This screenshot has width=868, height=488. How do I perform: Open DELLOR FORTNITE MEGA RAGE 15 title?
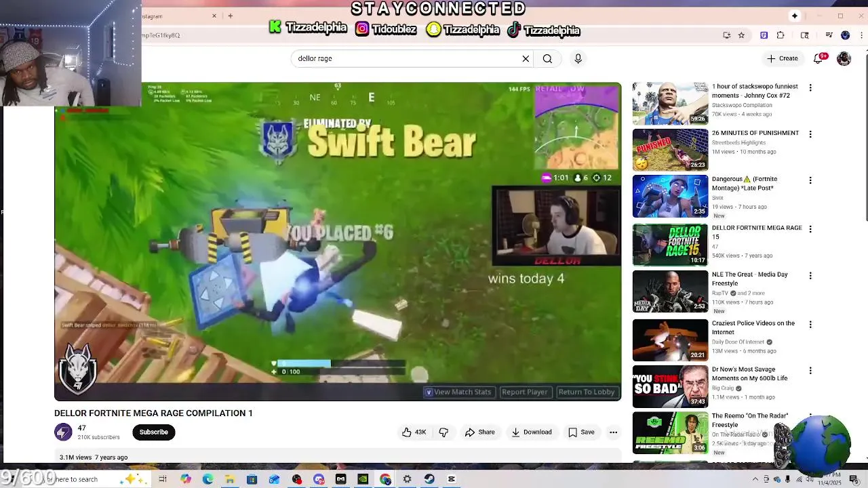(757, 232)
